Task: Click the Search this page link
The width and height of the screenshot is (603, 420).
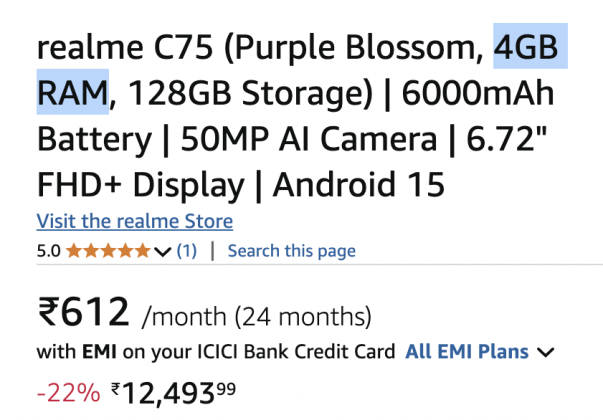Action: pyautogui.click(x=292, y=251)
